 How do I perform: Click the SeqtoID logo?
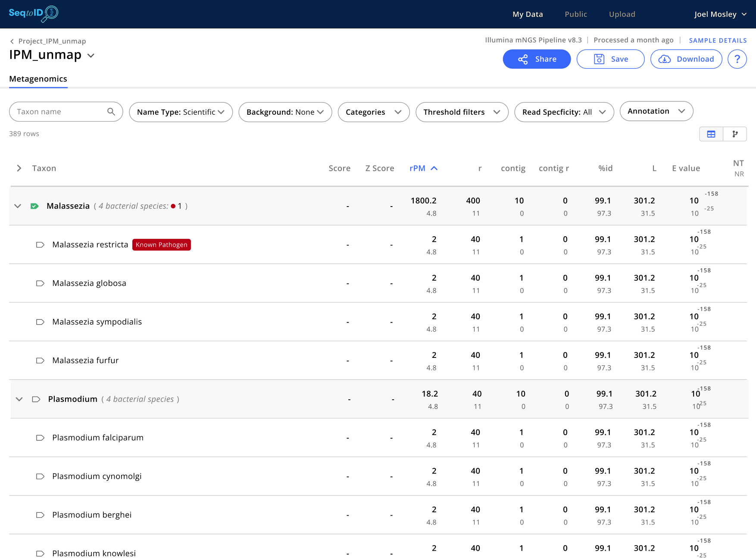pyautogui.click(x=34, y=13)
